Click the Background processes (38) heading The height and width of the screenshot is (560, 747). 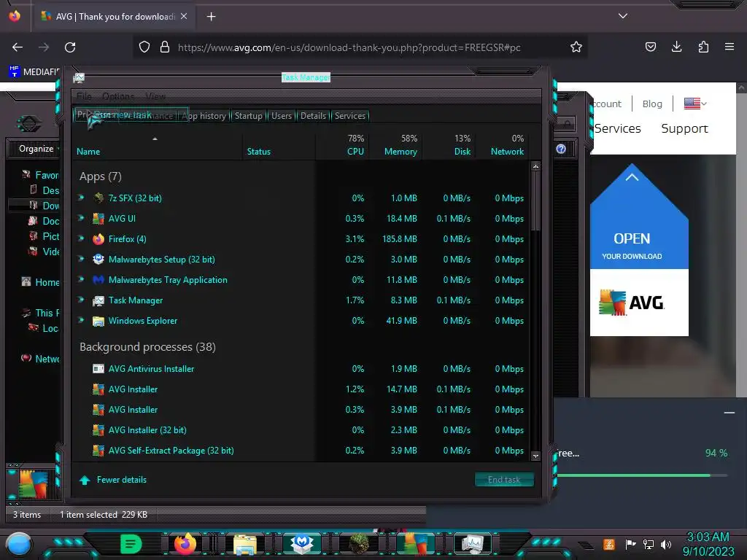tap(147, 346)
